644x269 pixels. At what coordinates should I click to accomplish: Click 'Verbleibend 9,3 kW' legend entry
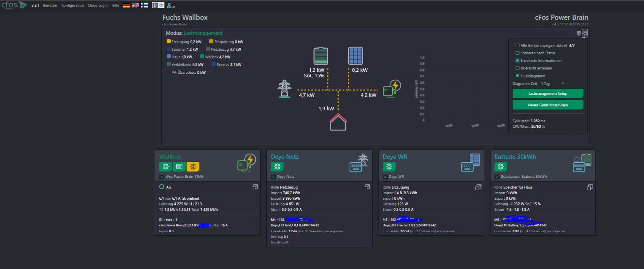pos(185,64)
